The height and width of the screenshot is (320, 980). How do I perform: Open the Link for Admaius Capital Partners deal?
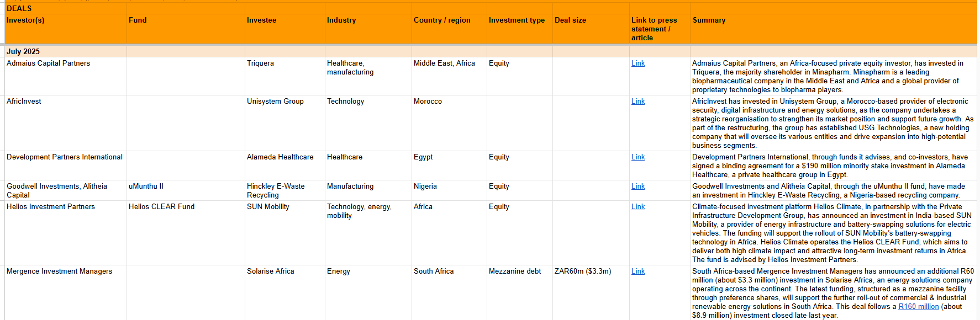(x=638, y=63)
